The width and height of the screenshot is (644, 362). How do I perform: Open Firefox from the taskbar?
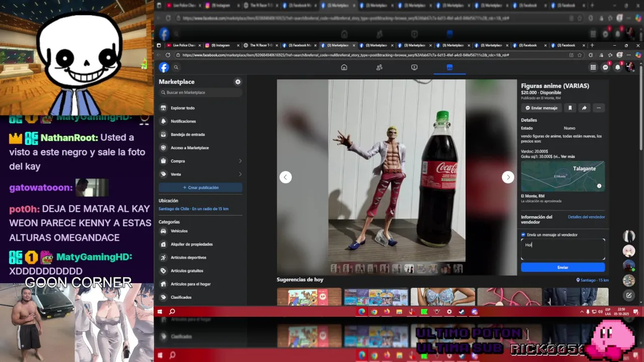click(386, 312)
